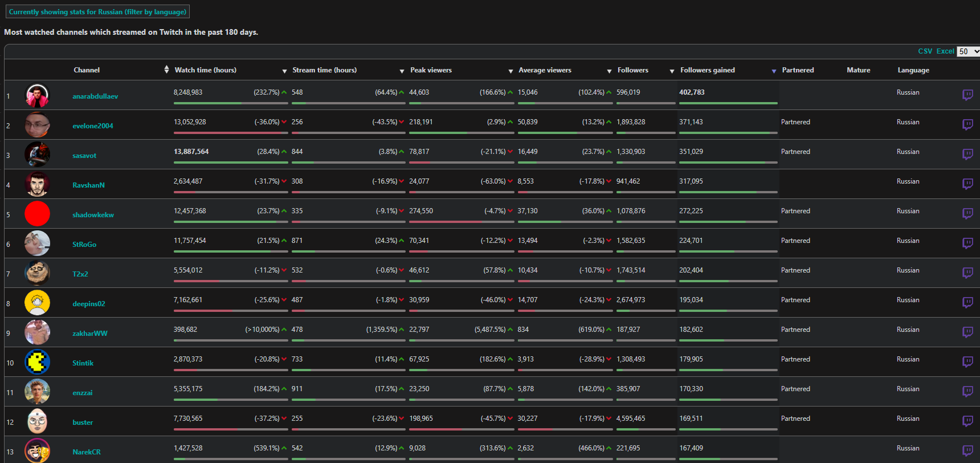
Task: Click the Followers column sort arrow
Action: (672, 71)
